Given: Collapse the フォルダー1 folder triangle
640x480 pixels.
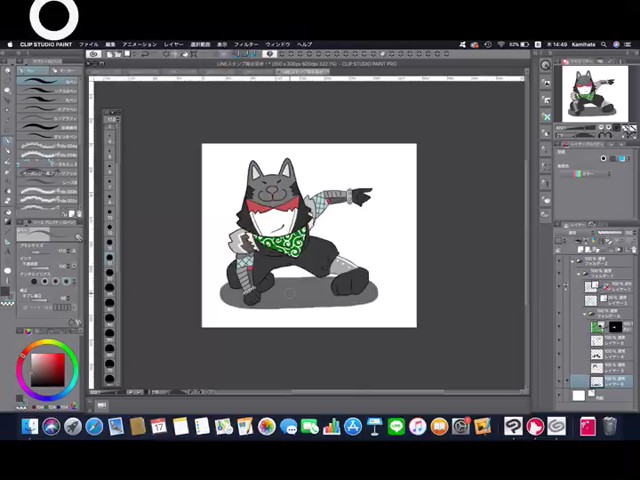Looking at the screenshot, I should (578, 273).
